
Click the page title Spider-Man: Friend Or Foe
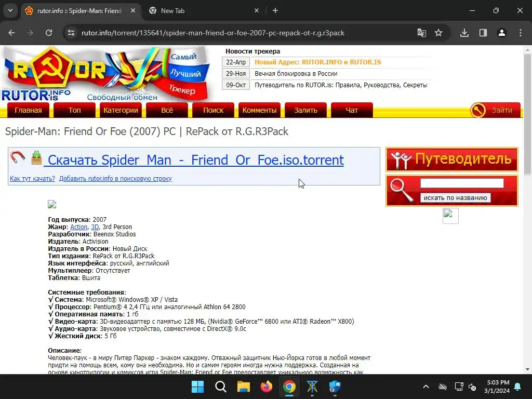point(147,131)
